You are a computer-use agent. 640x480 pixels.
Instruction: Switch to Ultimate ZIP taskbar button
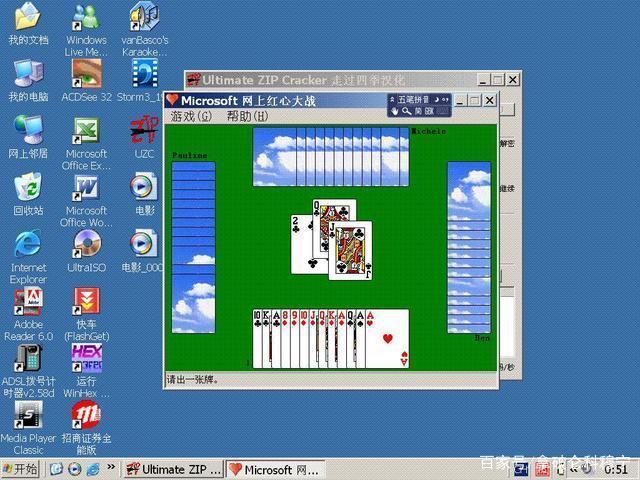tap(172, 469)
